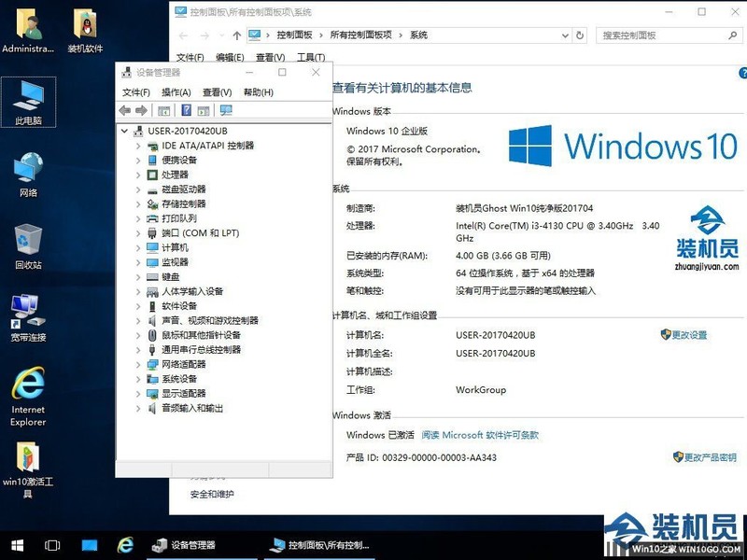Expand the 显示适配器 node
The width and height of the screenshot is (747, 560).
click(138, 394)
